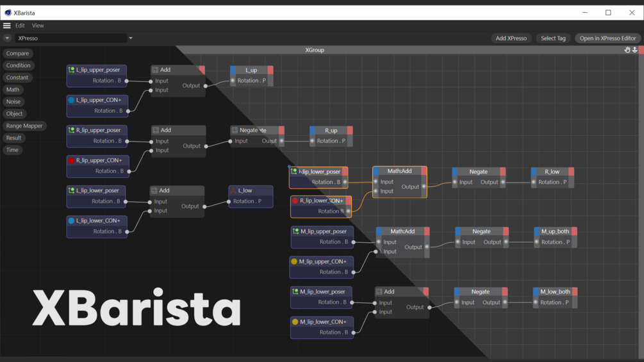Click the XGroup pan hand icon

pos(627,50)
